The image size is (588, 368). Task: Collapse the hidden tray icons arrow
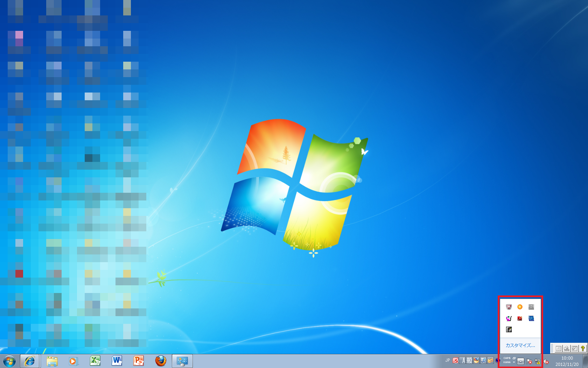521,361
